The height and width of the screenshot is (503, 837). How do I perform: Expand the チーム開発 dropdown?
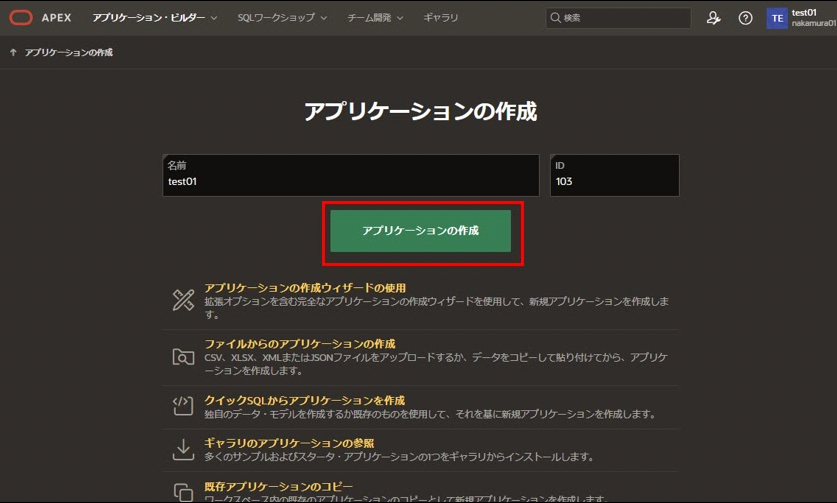click(x=375, y=18)
